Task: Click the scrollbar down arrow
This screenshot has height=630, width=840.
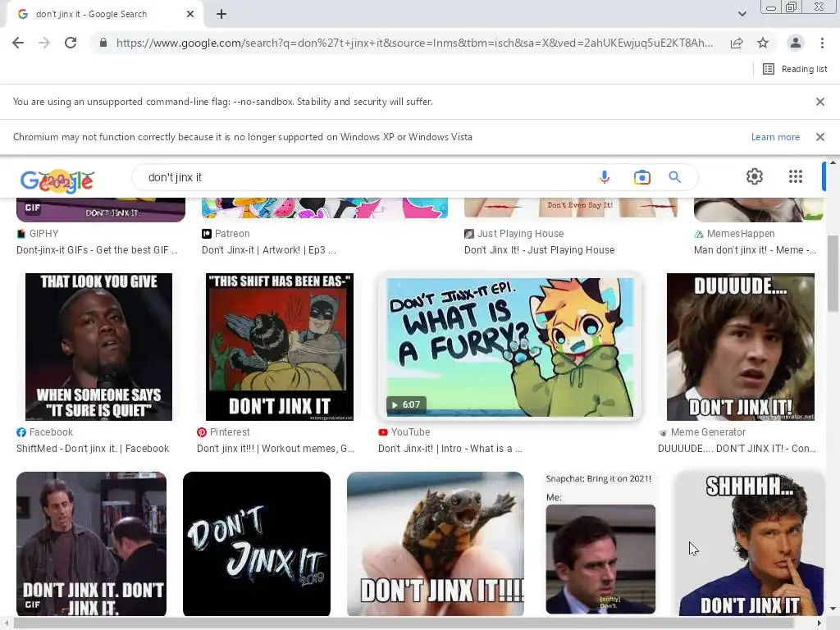Action: click(833, 609)
